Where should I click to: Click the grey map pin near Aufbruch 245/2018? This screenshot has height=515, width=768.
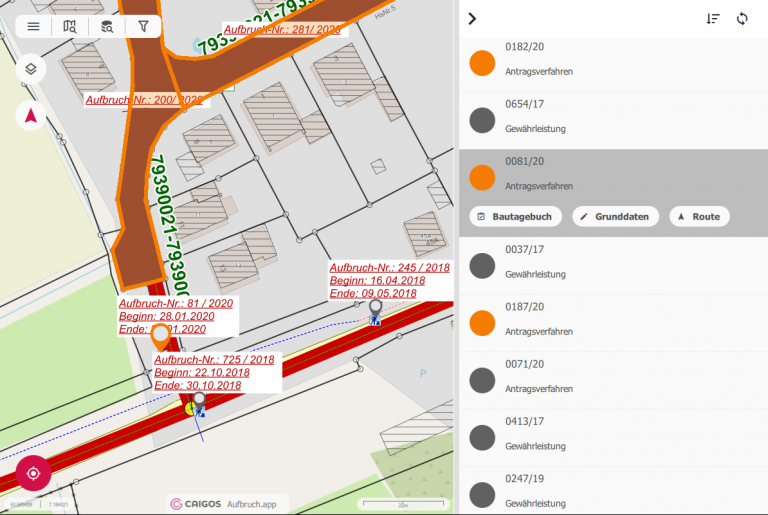(x=375, y=308)
